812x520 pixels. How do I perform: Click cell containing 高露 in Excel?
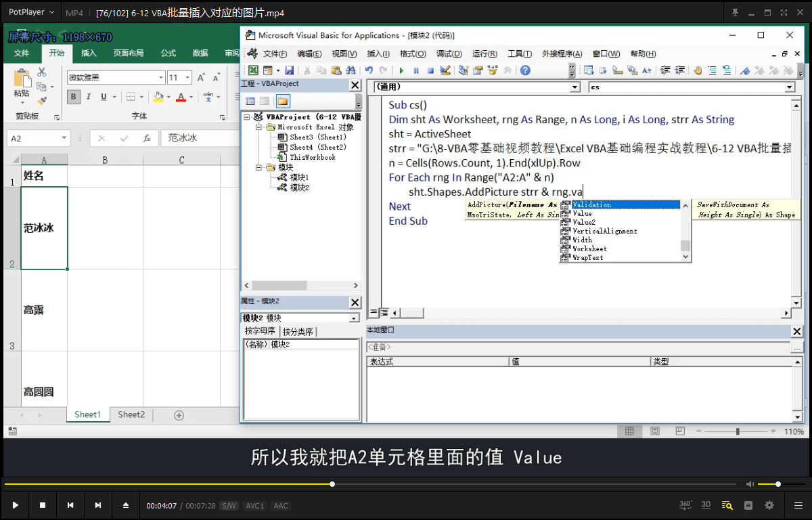[x=44, y=309]
